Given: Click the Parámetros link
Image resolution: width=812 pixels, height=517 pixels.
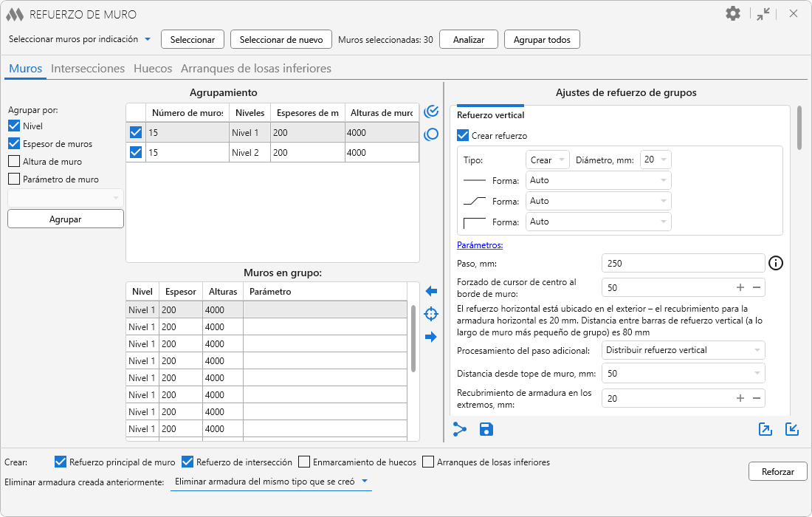Looking at the screenshot, I should pyautogui.click(x=480, y=245).
